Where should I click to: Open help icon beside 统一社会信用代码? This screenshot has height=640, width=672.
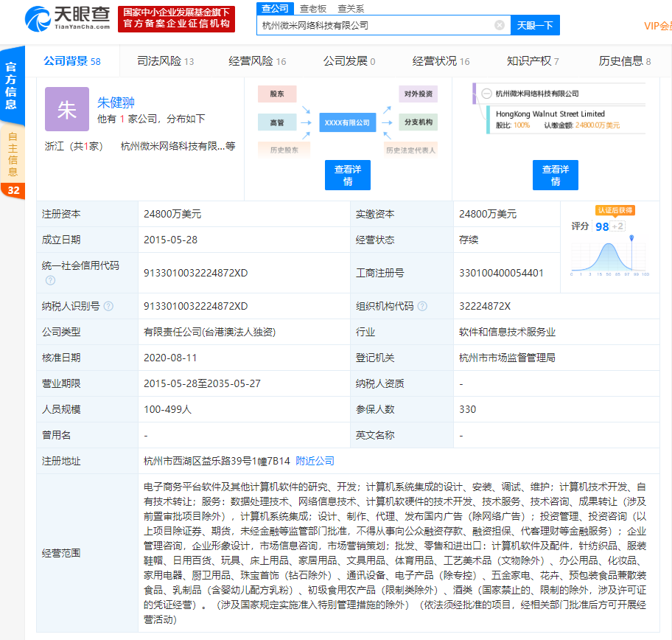50,280
